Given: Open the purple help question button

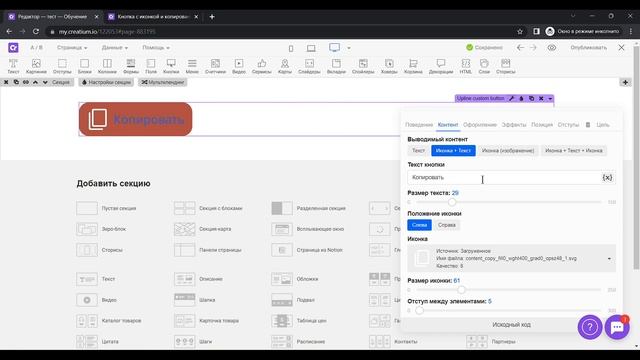Looking at the screenshot, I should [590, 327].
